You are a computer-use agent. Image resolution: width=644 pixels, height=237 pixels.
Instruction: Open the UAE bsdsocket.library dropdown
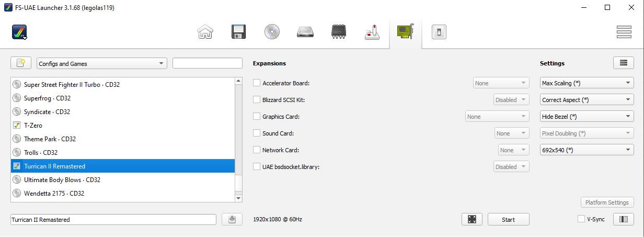click(x=511, y=166)
